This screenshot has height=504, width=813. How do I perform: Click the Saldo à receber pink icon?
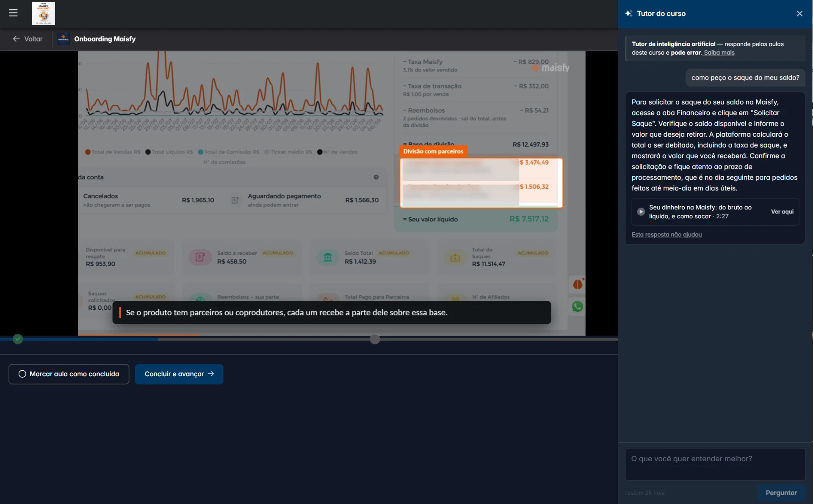(200, 257)
